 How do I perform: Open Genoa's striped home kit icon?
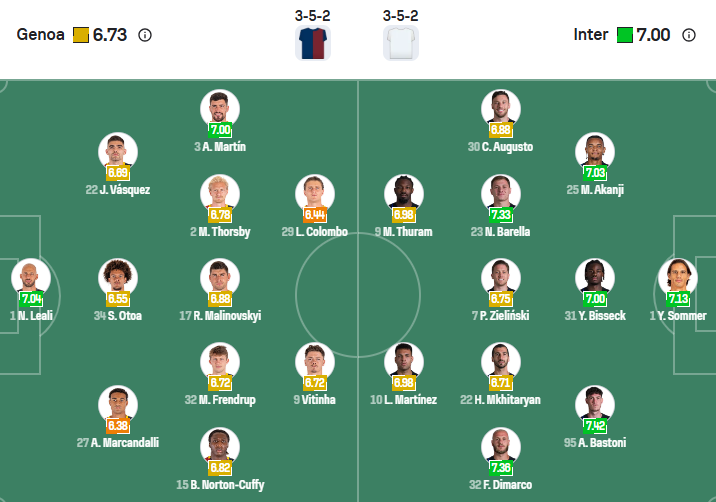tap(313, 43)
